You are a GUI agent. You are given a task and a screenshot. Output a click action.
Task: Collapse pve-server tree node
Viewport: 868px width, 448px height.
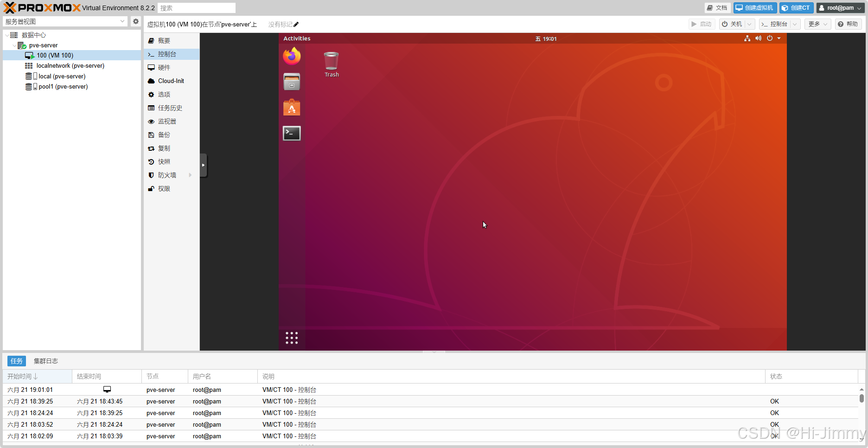pos(14,45)
